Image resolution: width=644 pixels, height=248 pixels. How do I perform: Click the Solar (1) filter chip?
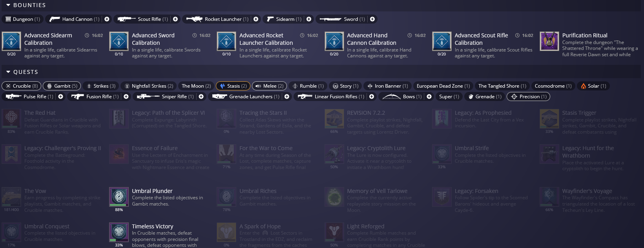(593, 86)
